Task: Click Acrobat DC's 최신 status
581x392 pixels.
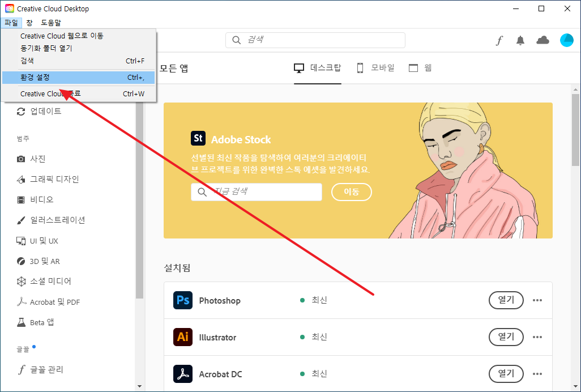Action: tap(319, 374)
